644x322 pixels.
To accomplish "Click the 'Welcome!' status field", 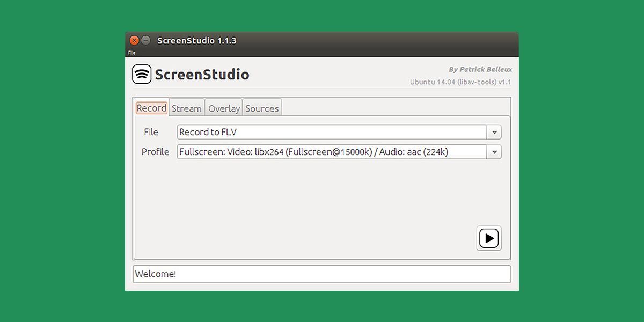I will (x=322, y=274).
